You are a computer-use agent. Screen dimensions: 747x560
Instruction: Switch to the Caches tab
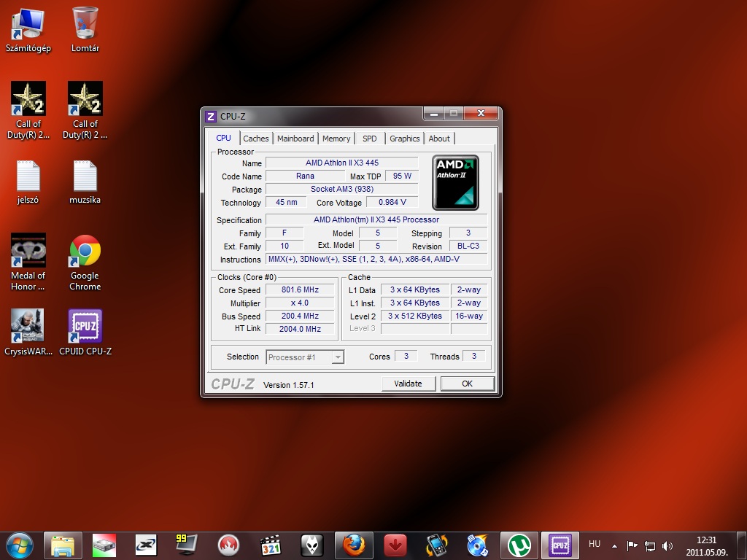(256, 139)
